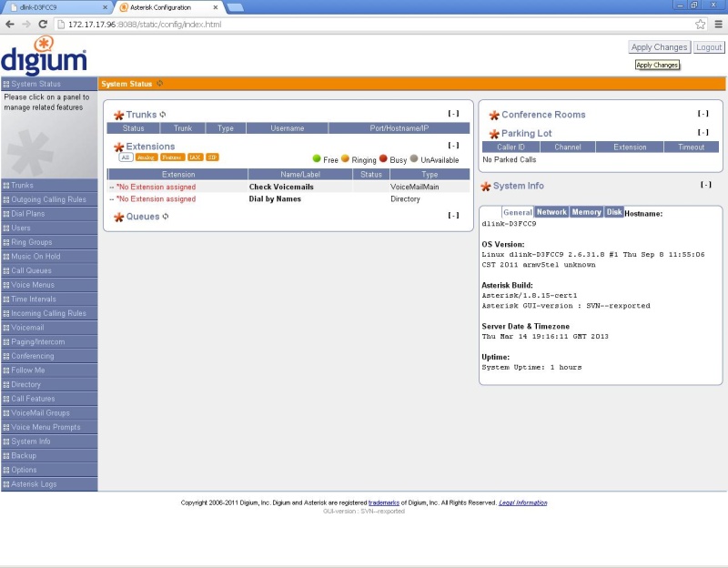
Task: Open Voicemail in the sidebar
Action: pos(49,328)
